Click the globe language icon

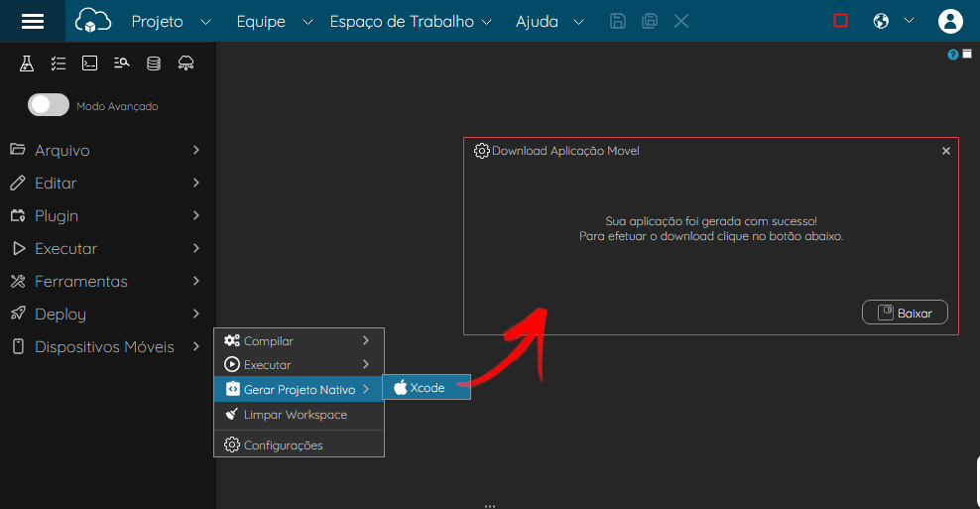point(881,21)
